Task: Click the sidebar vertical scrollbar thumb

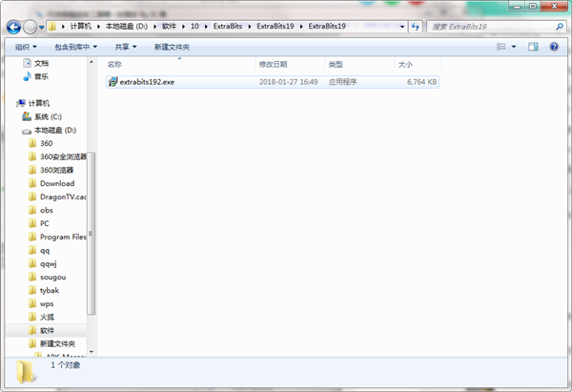Action: click(x=92, y=234)
